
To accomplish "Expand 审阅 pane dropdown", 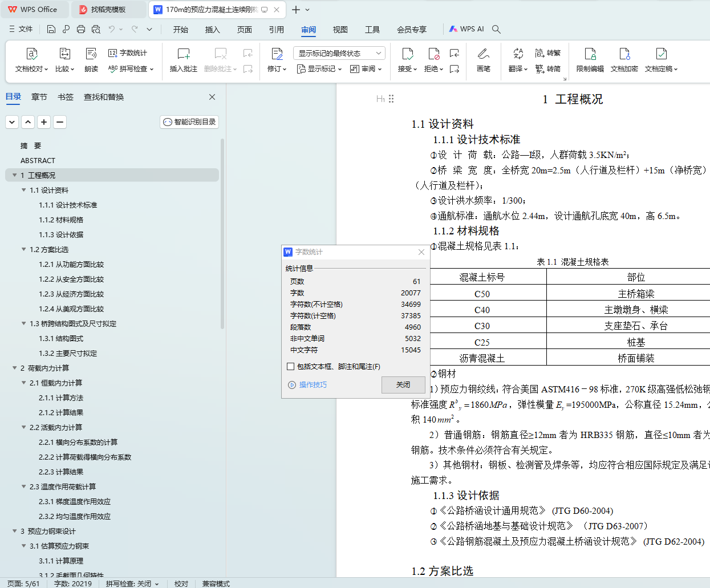I will coord(366,68).
